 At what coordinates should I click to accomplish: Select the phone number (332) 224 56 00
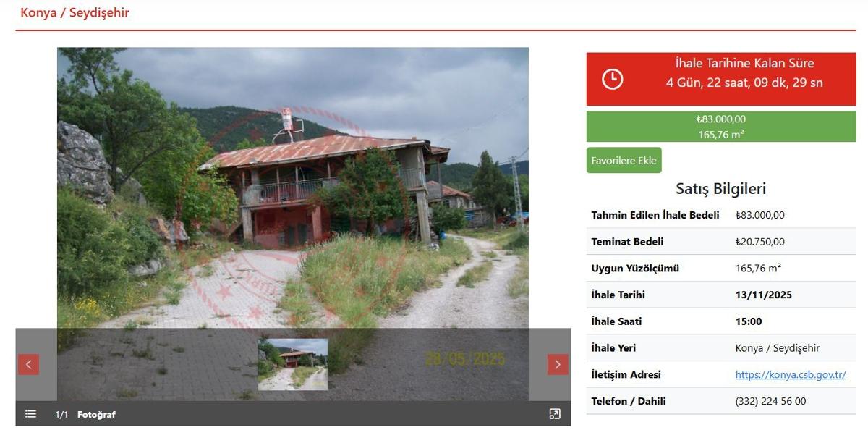point(770,401)
